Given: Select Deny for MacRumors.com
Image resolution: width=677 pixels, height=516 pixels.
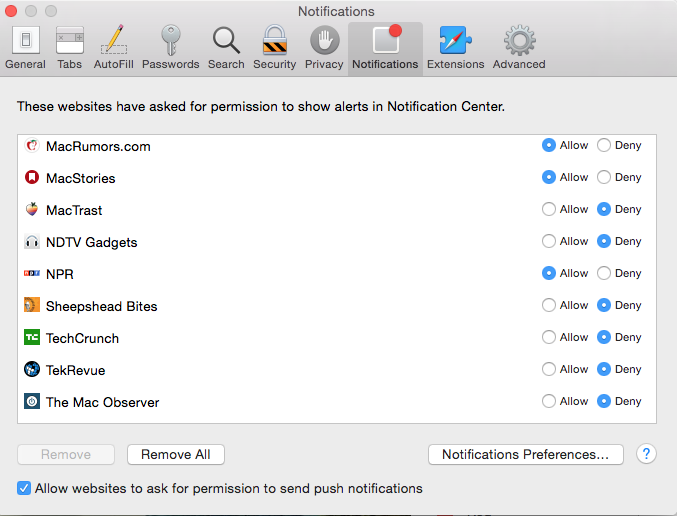Looking at the screenshot, I should tap(604, 146).
